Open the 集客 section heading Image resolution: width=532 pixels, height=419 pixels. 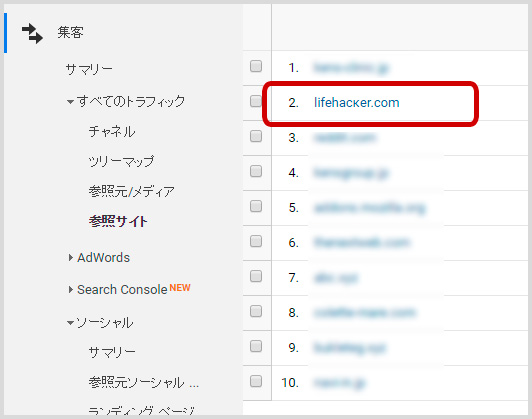(70, 33)
